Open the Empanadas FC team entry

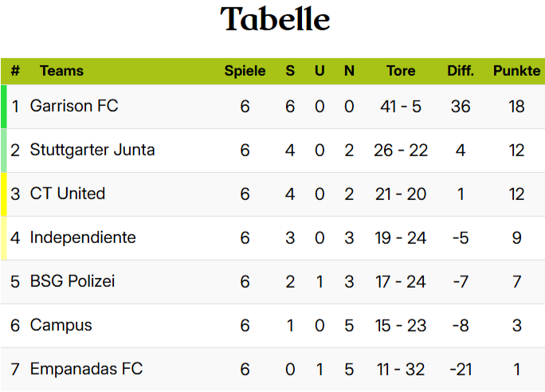click(x=86, y=369)
